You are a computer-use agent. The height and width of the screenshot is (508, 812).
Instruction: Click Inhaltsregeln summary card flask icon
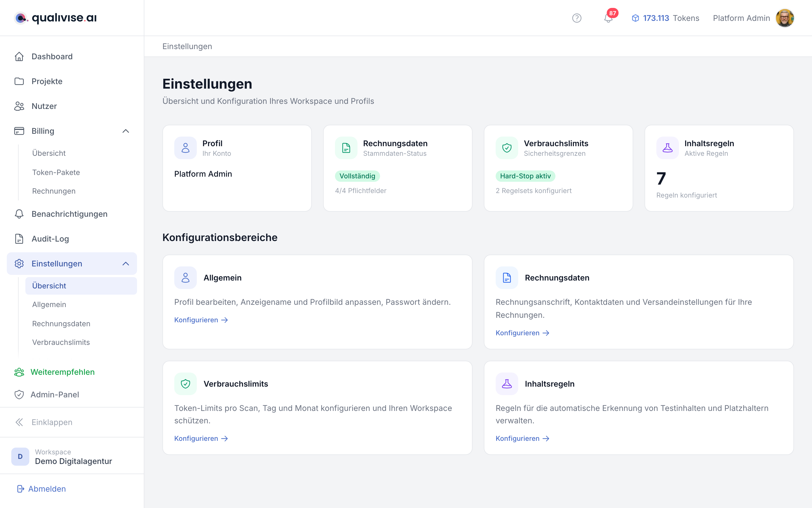667,148
